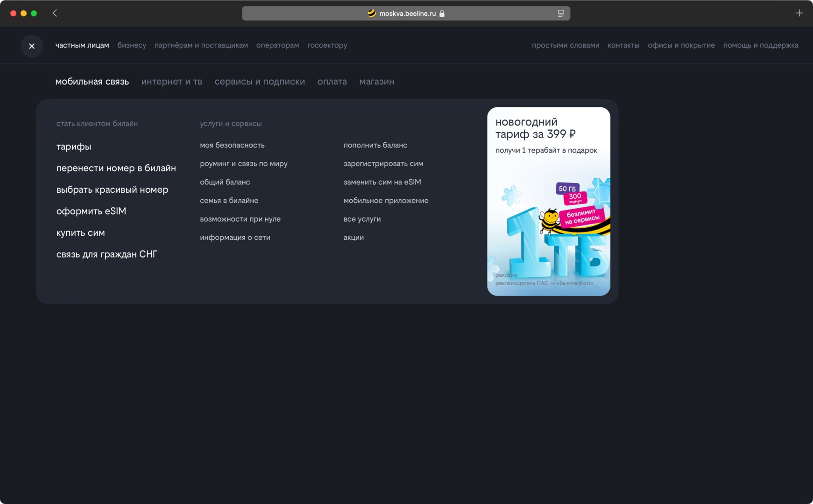The height and width of the screenshot is (504, 813).
Task: Open a new tab with the plus icon
Action: 799,13
